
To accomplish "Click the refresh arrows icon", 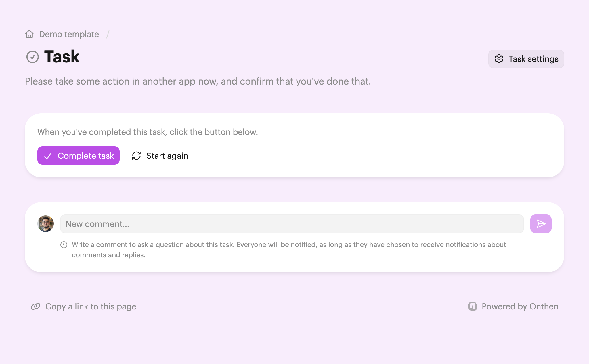I will pyautogui.click(x=136, y=156).
